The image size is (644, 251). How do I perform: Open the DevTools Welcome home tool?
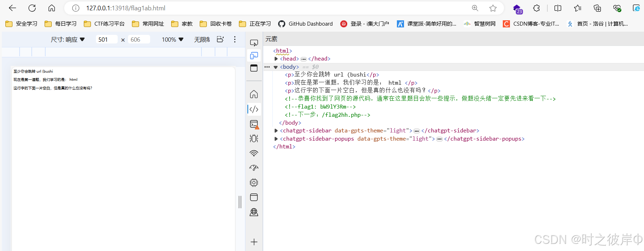pyautogui.click(x=254, y=94)
